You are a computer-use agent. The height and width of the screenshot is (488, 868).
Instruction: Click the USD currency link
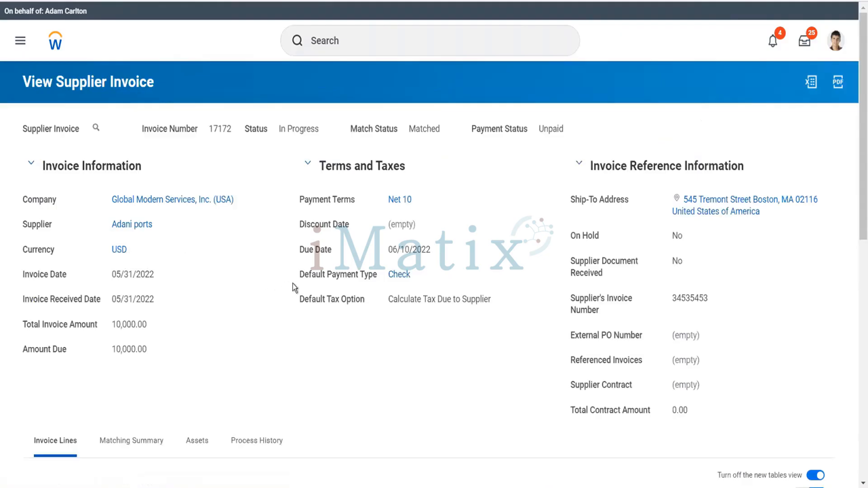pos(119,249)
